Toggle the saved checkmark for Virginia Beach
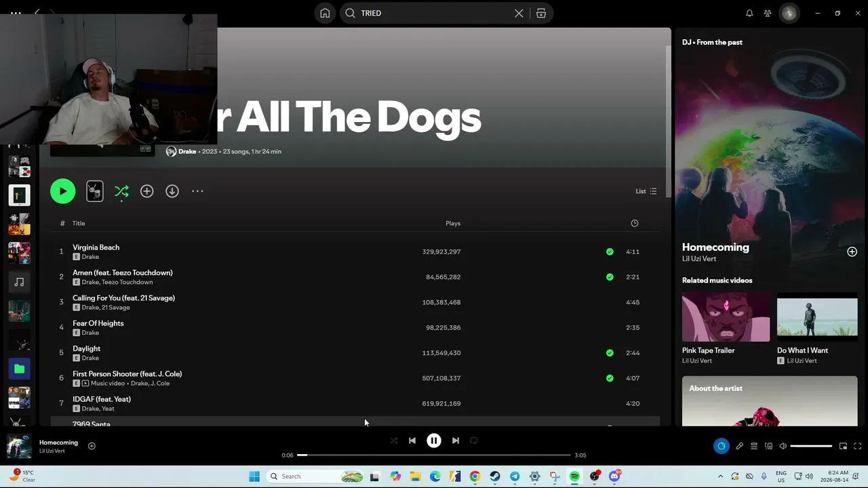Viewport: 868px width, 488px height. pyautogui.click(x=610, y=251)
